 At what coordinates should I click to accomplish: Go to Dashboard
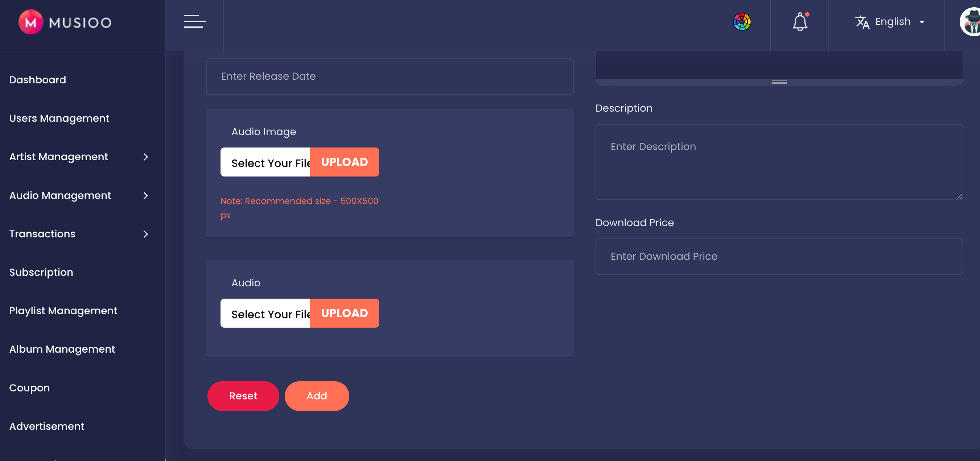[x=38, y=80]
